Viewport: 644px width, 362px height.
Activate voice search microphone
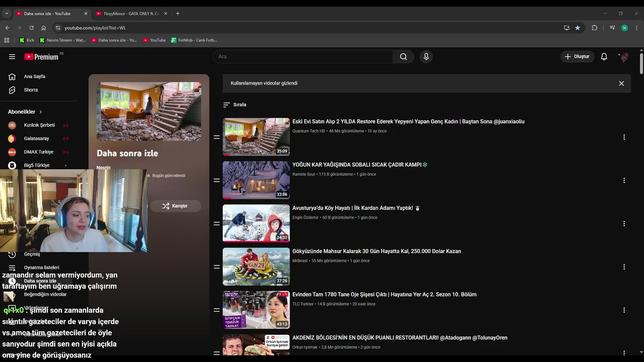click(426, 57)
